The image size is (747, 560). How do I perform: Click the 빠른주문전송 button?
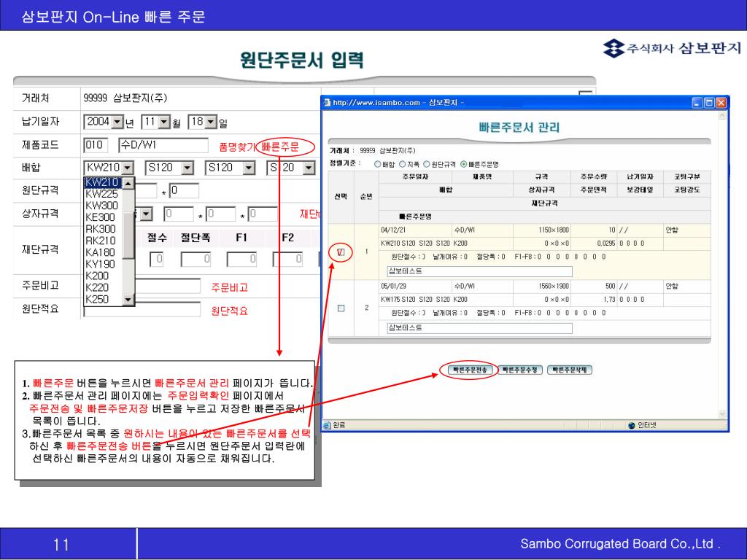pos(469,370)
